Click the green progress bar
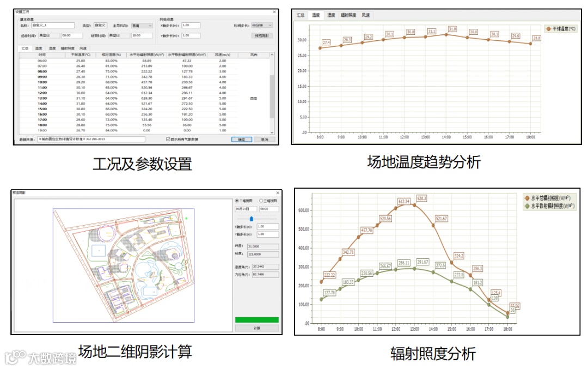Viewport: 588px width, 369px height. point(257,320)
